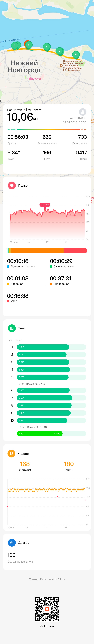This screenshot has width=94, height=644.
Task: Click the Макс.: 182 pulse marker
Action: (45, 205)
